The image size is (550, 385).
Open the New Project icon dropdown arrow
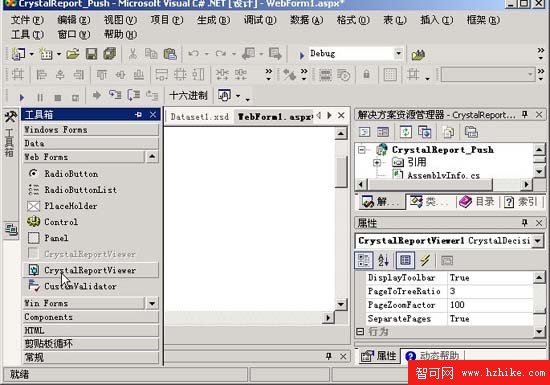click(32, 54)
